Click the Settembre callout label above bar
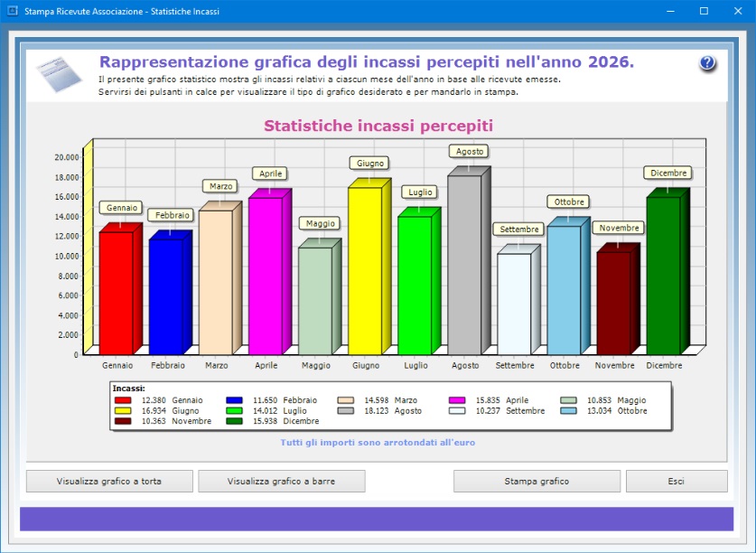Screen dimensions: 756x553 point(518,230)
